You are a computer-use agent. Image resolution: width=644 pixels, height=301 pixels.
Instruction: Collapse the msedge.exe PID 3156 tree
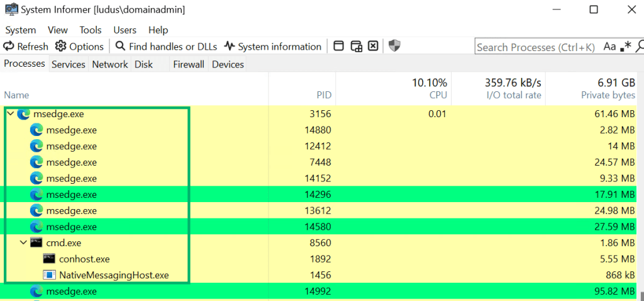10,114
